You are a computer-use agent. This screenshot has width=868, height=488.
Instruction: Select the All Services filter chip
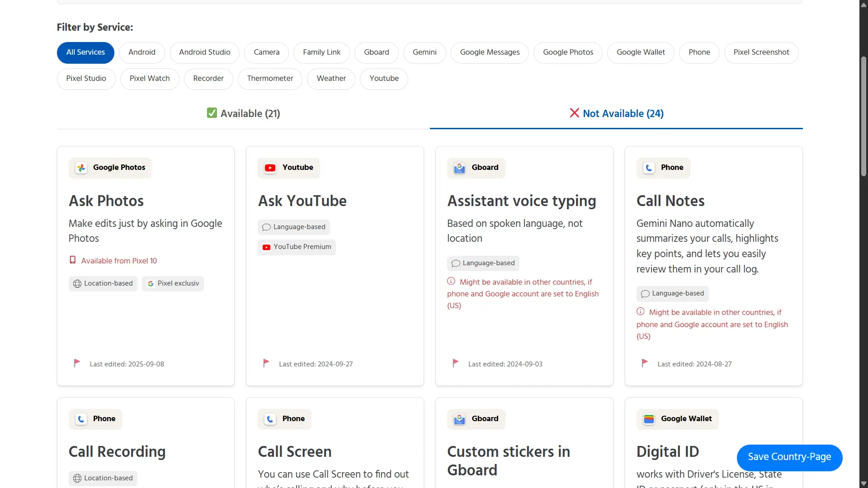pos(85,52)
